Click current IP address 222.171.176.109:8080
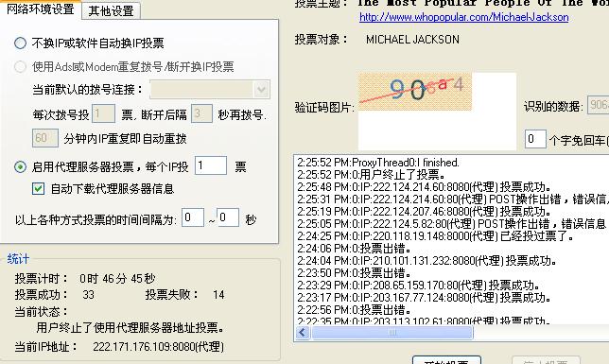The width and height of the screenshot is (609, 364). point(158,347)
